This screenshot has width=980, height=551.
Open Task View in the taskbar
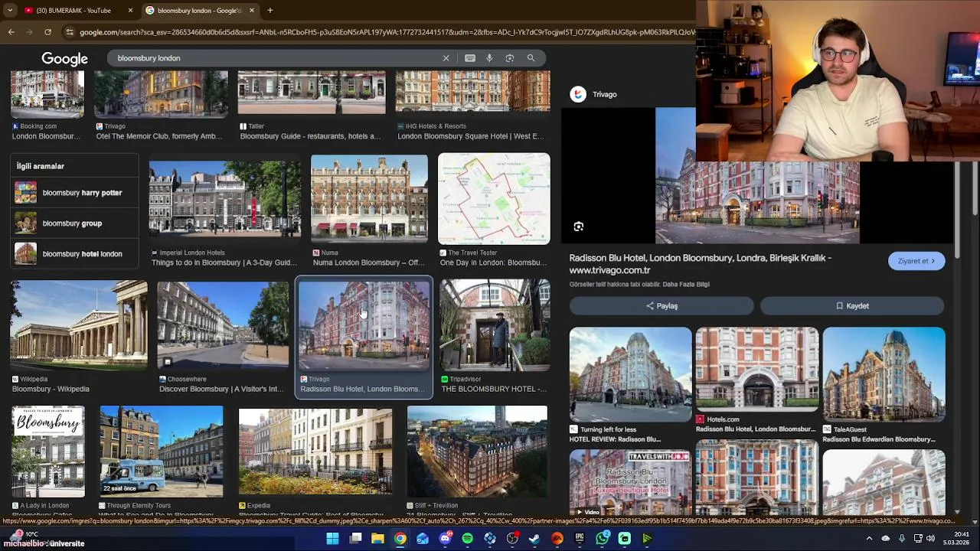click(355, 539)
